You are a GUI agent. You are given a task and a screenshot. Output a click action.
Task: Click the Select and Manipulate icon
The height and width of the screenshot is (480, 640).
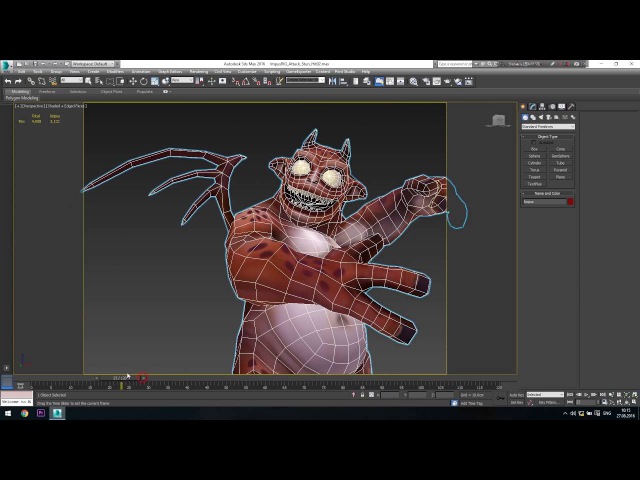point(211,82)
